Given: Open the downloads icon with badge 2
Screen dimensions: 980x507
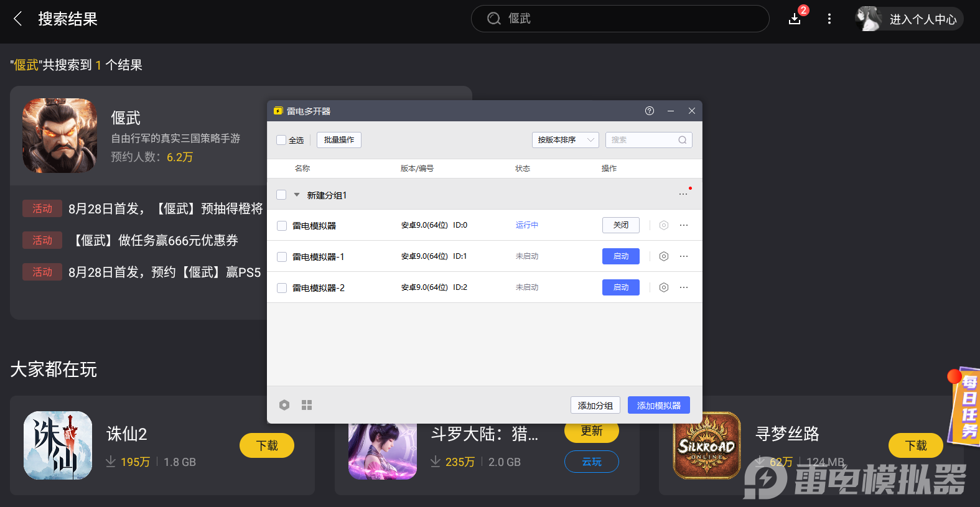Looking at the screenshot, I should (x=795, y=19).
